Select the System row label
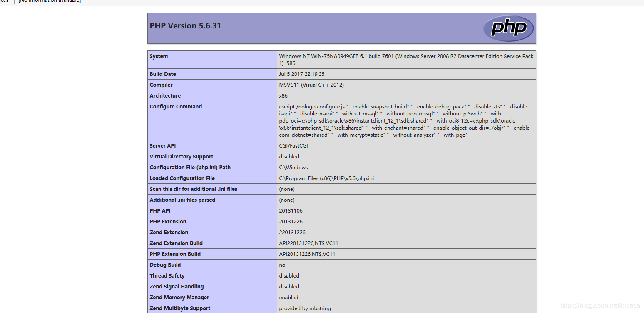The image size is (644, 313). coord(159,56)
